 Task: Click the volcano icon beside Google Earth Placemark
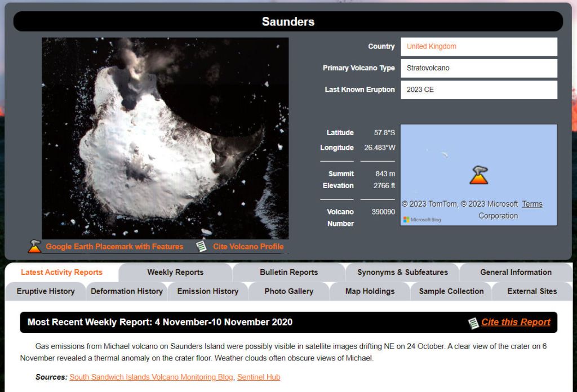click(34, 246)
